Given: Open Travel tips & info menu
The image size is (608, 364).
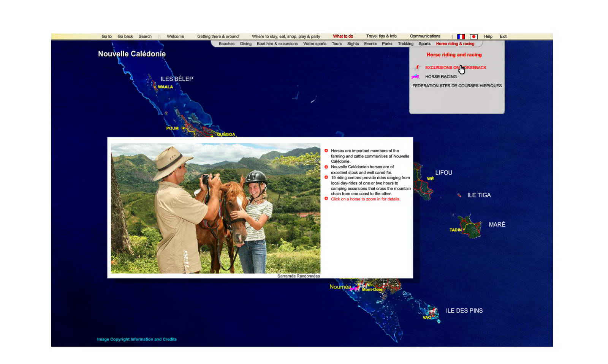Looking at the screenshot, I should (381, 36).
